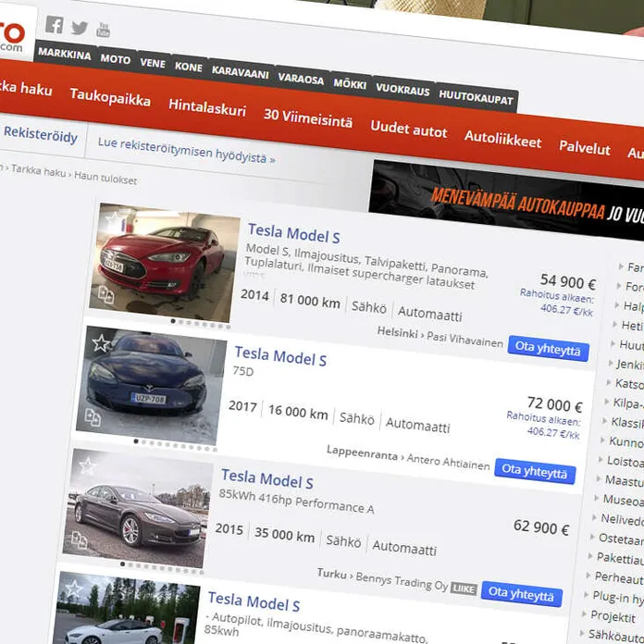Click seller Bennys Trading Oy
644x644 pixels.
coord(402,581)
